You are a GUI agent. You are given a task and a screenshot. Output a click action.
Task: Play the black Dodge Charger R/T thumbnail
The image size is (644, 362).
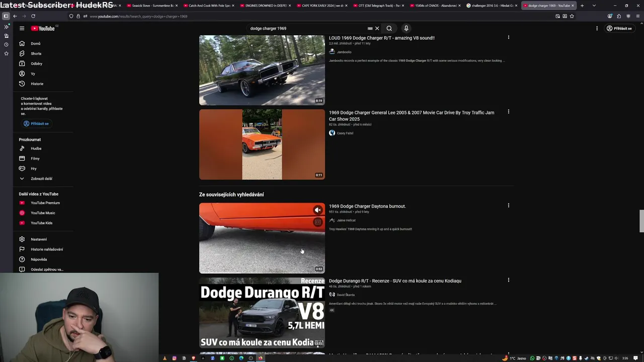[262, 70]
